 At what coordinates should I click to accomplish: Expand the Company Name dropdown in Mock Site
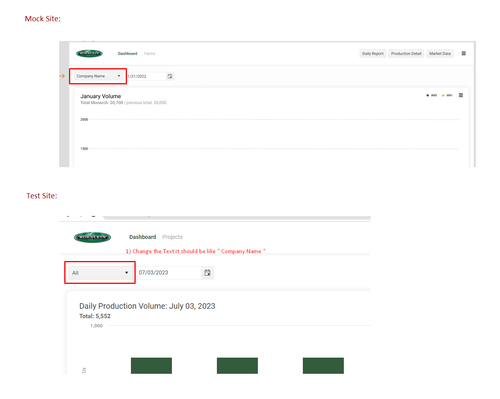[x=98, y=76]
